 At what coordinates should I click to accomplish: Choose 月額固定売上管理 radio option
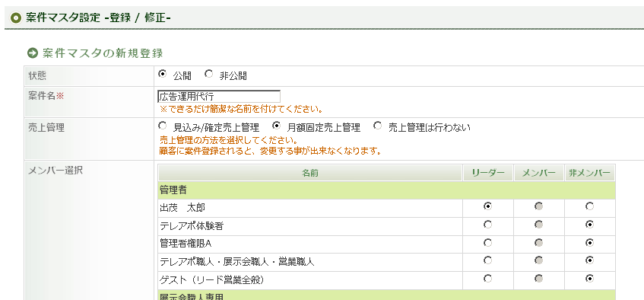(x=277, y=126)
